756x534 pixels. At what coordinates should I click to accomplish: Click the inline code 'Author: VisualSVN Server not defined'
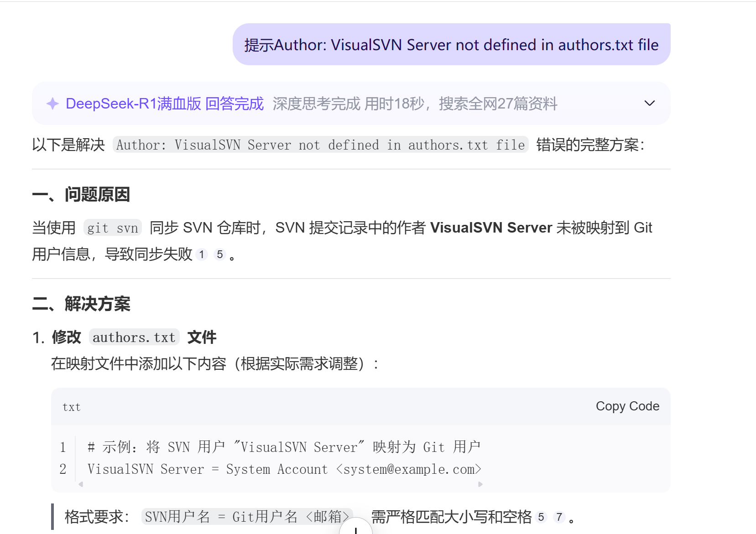coord(321,145)
